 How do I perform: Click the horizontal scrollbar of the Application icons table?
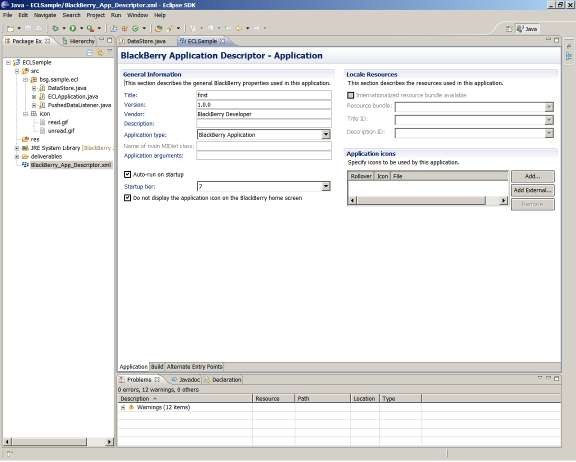click(x=428, y=201)
